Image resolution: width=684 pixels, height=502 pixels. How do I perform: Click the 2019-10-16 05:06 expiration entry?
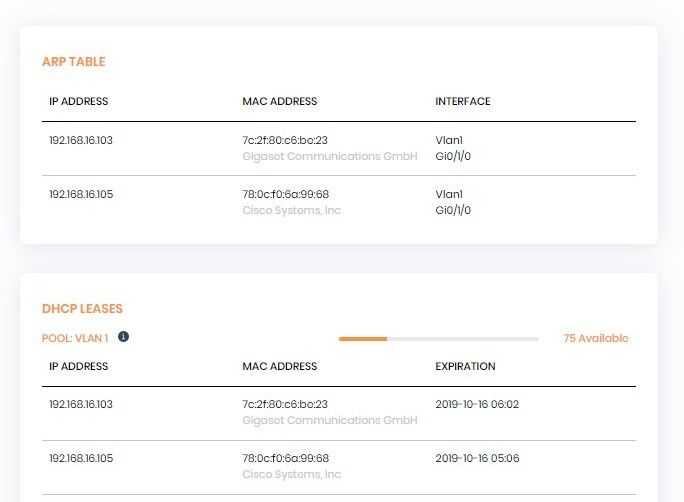[x=477, y=458]
